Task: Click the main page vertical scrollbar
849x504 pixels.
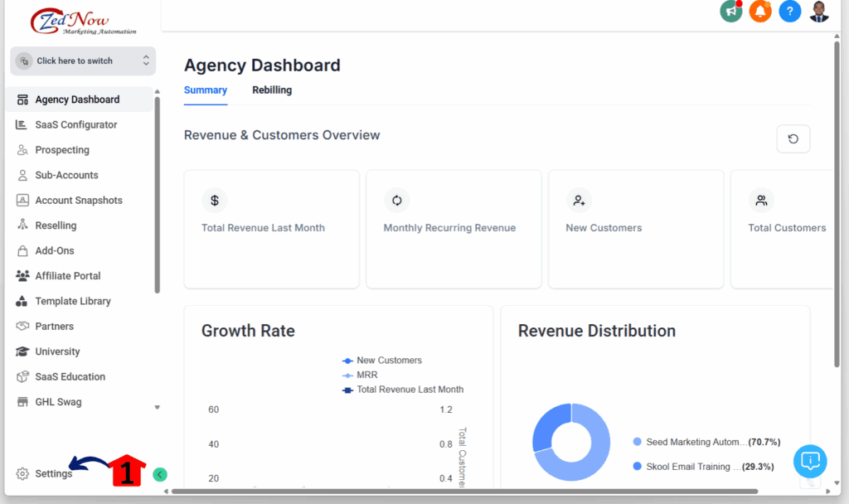Action: (837, 204)
